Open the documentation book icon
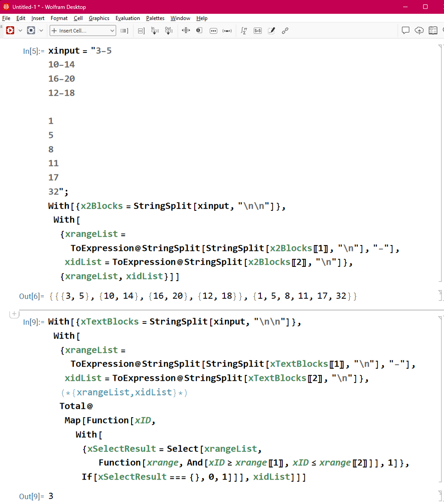Screen dimensions: 444x504 pyautogui.click(x=433, y=31)
